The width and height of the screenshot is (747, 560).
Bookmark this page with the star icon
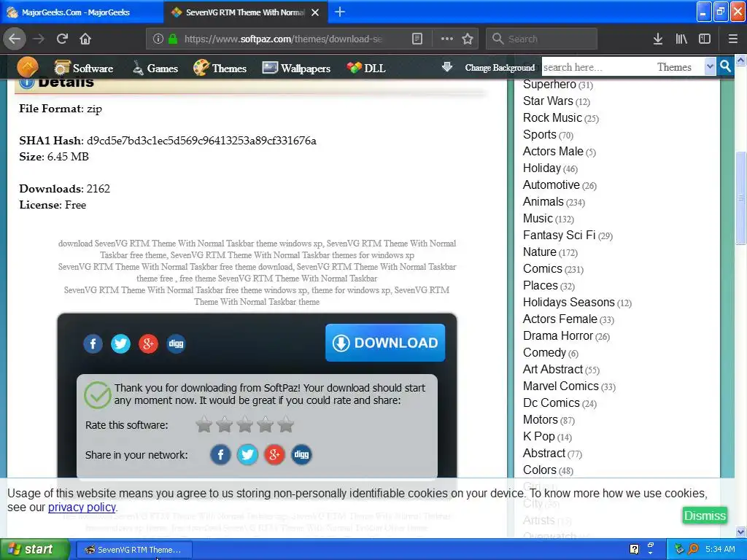tap(468, 39)
